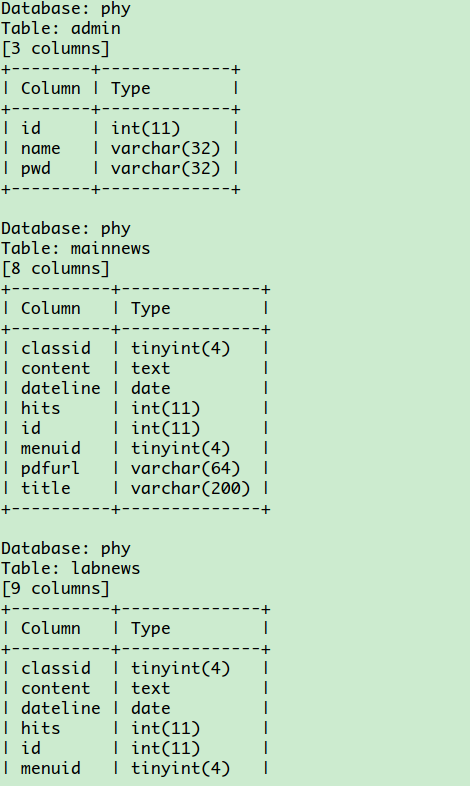
Task: Click 'varchar(64)' type for pdfurl
Action: tap(185, 468)
